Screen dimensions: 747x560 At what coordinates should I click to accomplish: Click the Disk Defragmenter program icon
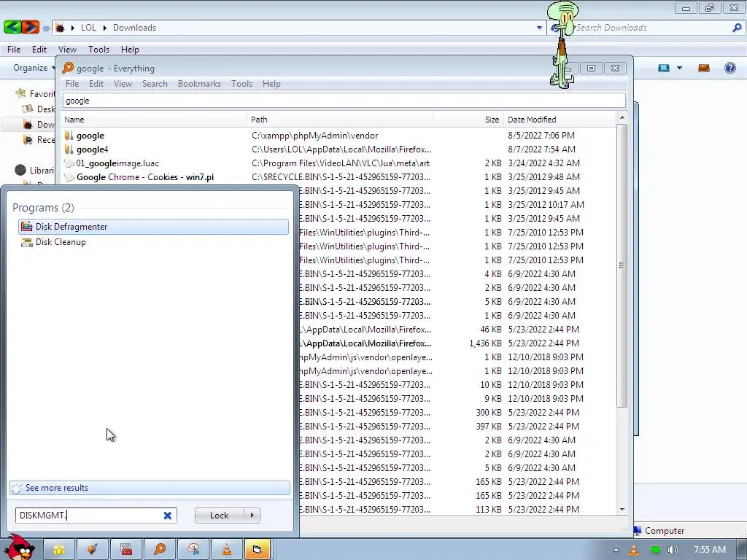click(x=27, y=227)
